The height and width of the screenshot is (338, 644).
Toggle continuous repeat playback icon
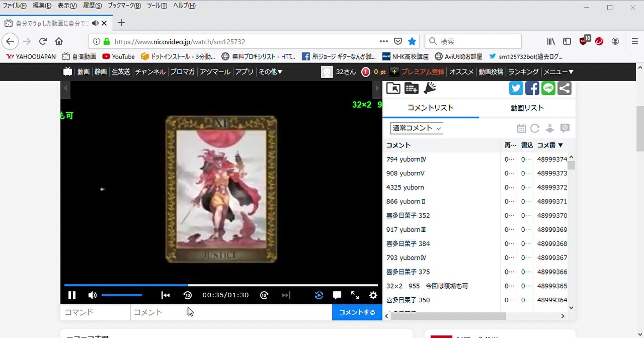point(319,295)
